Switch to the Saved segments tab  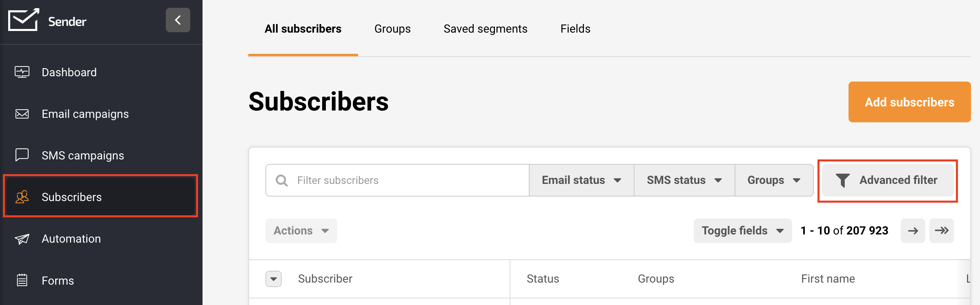(x=485, y=29)
